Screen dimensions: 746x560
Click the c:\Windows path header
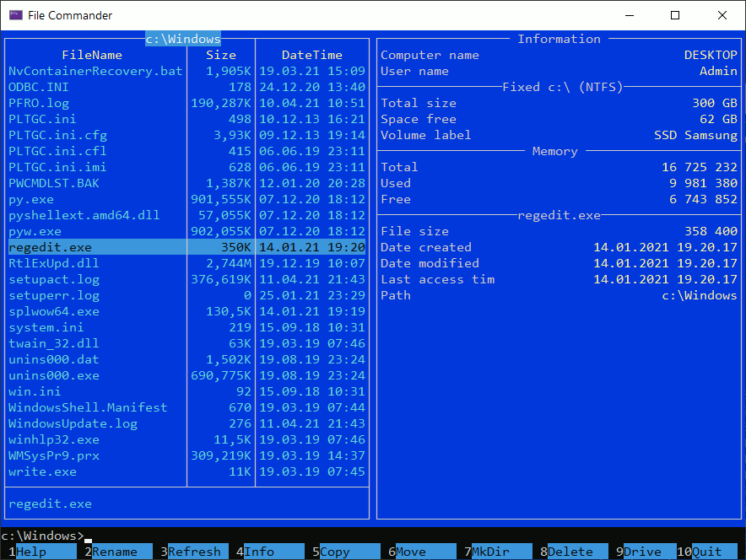(x=183, y=39)
